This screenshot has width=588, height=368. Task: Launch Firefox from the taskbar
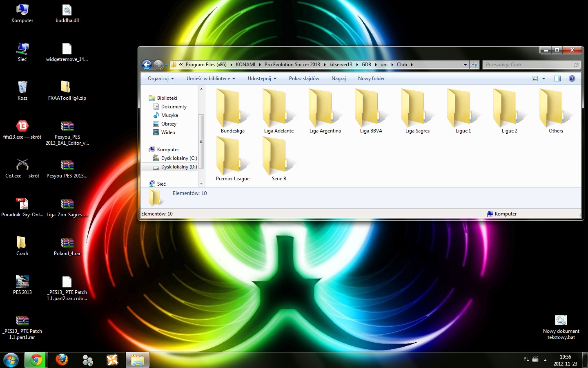[62, 360]
